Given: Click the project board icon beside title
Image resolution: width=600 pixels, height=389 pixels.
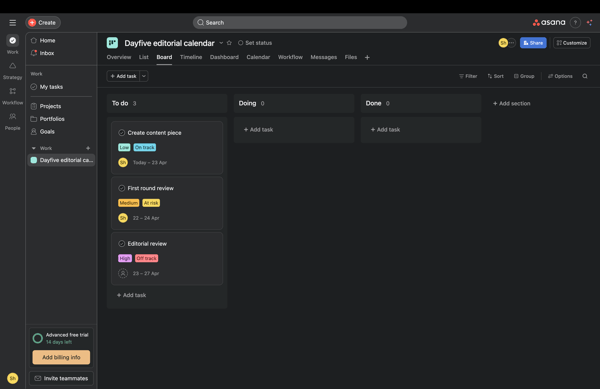Looking at the screenshot, I should [x=112, y=43].
